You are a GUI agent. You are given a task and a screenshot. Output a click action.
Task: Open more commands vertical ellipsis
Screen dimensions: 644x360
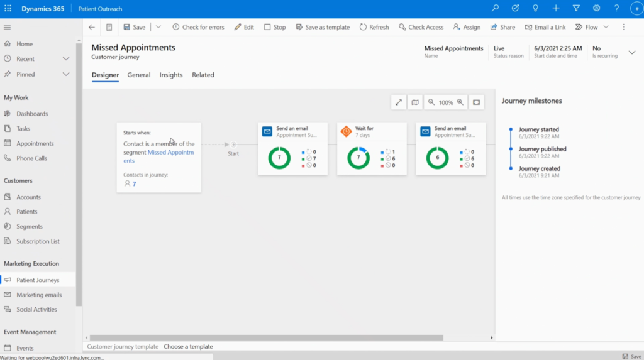[623, 27]
